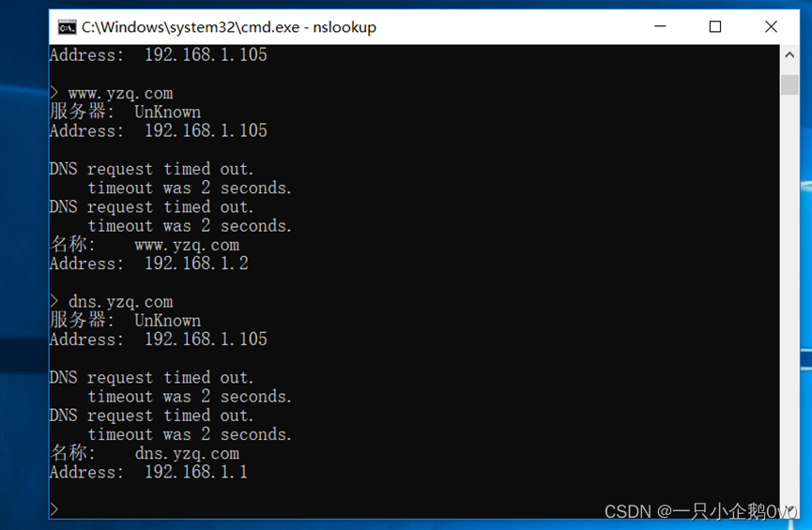The width and height of the screenshot is (812, 530).
Task: Click the cmd.exe icon in title bar
Action: pos(67,27)
